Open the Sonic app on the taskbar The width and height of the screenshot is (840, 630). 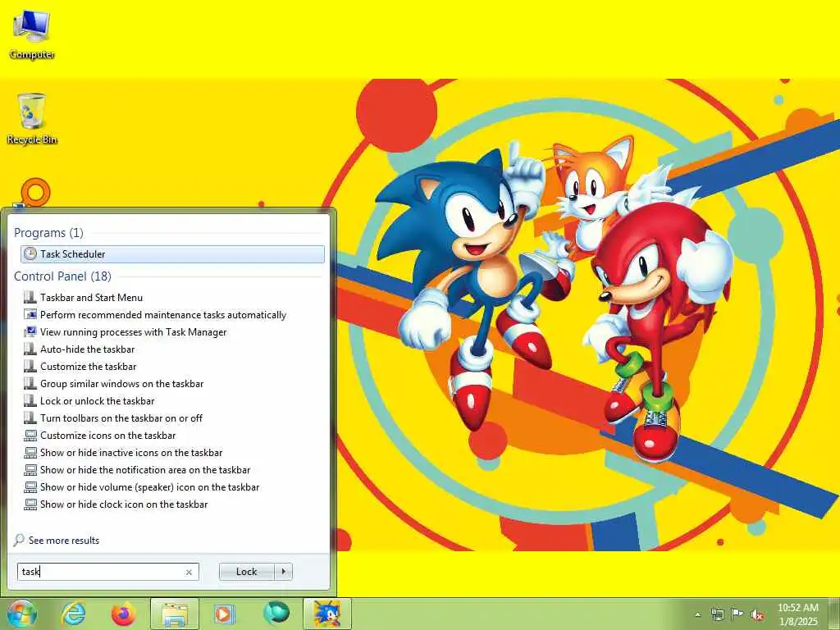(x=326, y=614)
